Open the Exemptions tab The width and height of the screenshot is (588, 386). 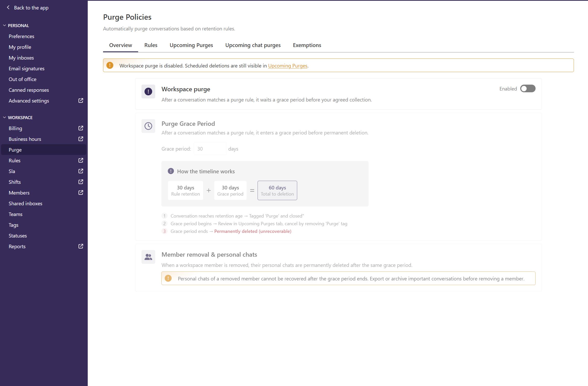[307, 45]
